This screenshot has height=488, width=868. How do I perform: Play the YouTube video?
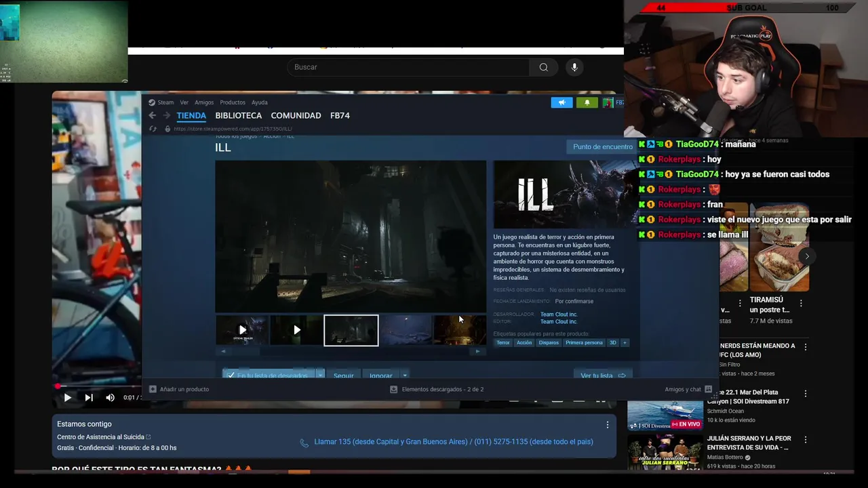point(67,398)
